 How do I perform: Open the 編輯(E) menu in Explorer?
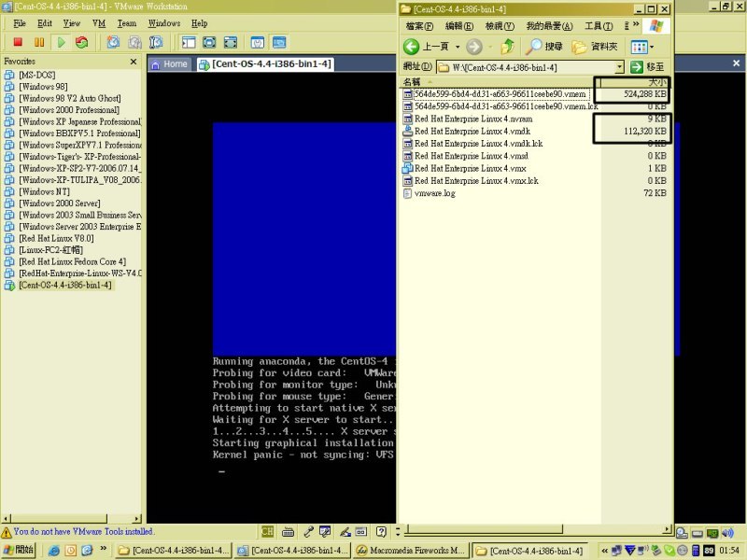click(x=458, y=26)
